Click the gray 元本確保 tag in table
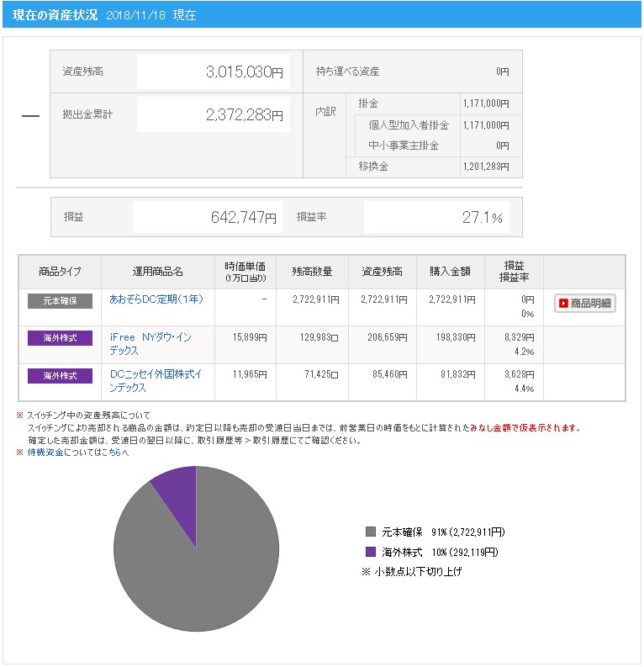The image size is (644, 667). (x=60, y=301)
